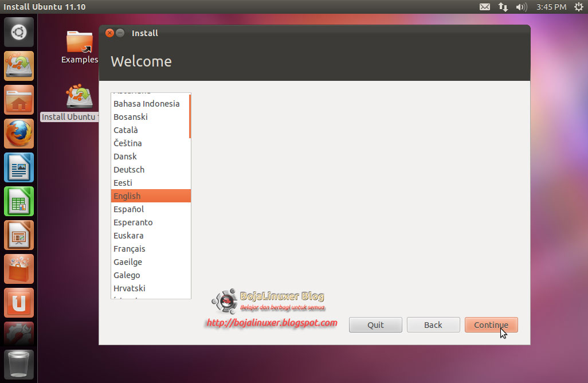588x383 pixels.
Task: Choose Esperanto as the language
Action: coord(150,222)
